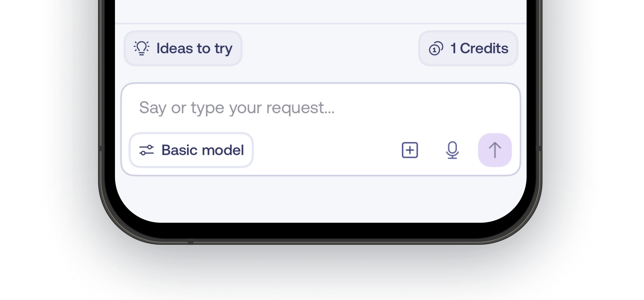Click the lightbulb icon
Image resolution: width=644 pixels, height=300 pixels.
pyautogui.click(x=142, y=48)
